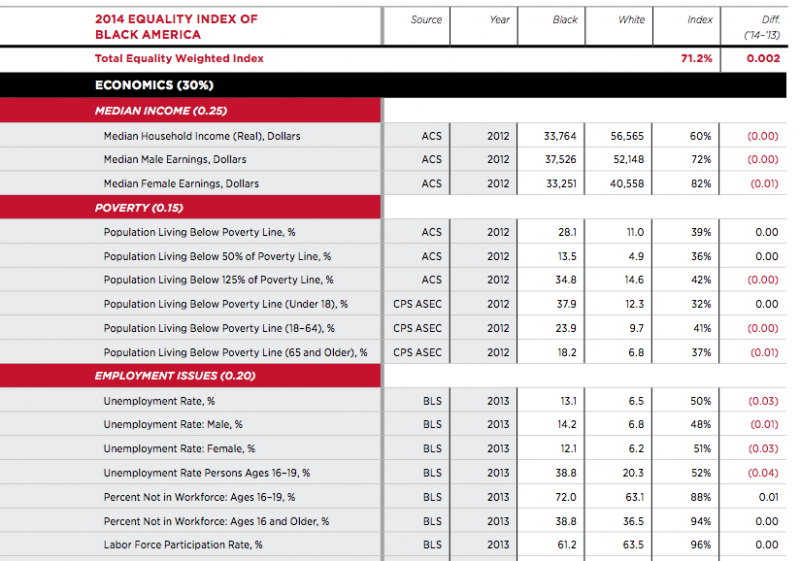800x561 pixels.
Task: Click the 72.0 Black value for ages 16-19
Action: pos(566,497)
